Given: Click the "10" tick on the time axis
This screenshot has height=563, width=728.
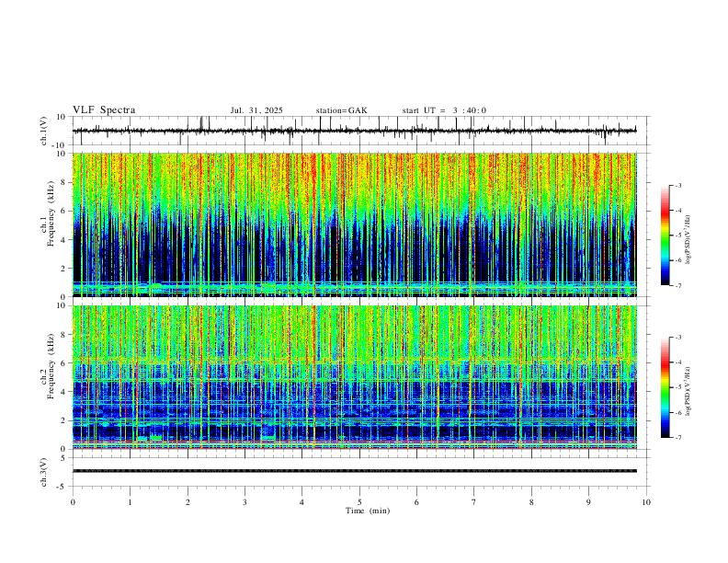Looking at the screenshot, I should click(x=646, y=502).
